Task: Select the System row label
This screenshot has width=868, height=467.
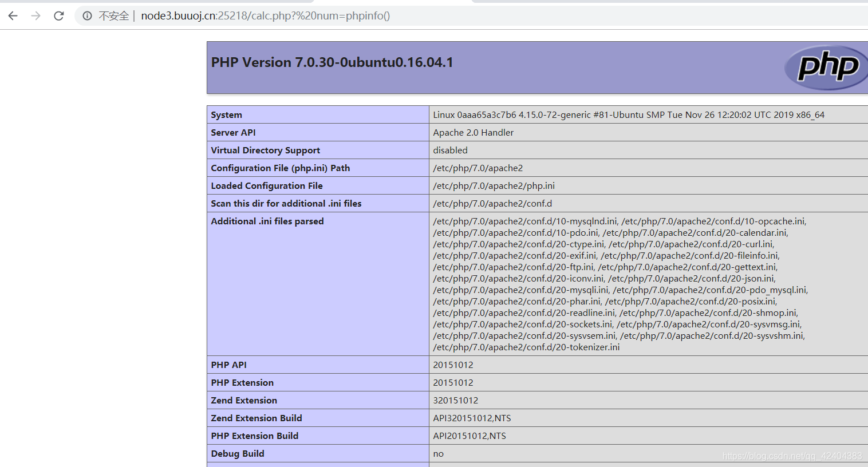Action: [226, 115]
